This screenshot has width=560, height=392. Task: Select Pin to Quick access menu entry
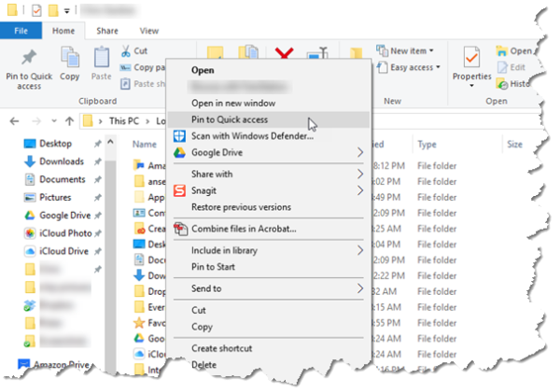[268, 119]
